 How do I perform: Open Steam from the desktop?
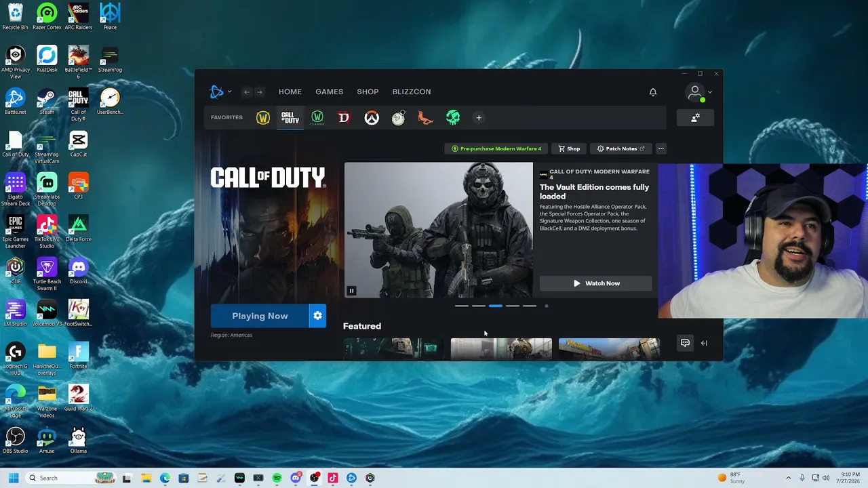click(x=47, y=102)
